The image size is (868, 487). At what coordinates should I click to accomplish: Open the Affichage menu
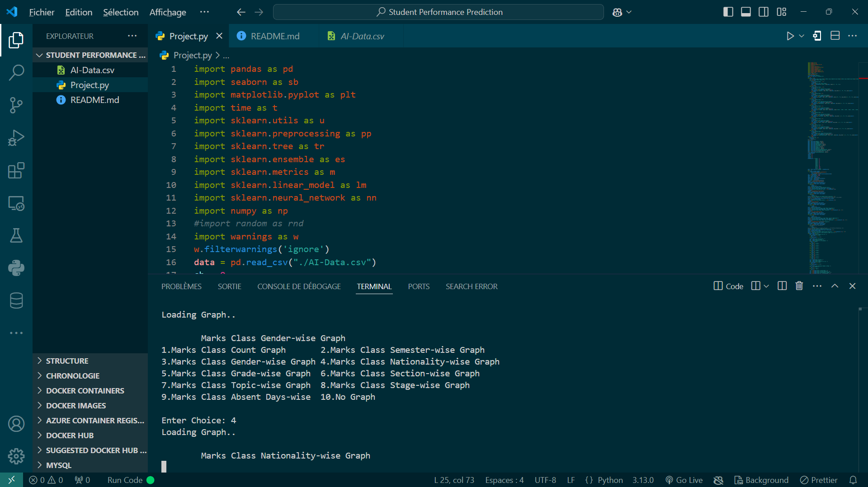coord(168,12)
